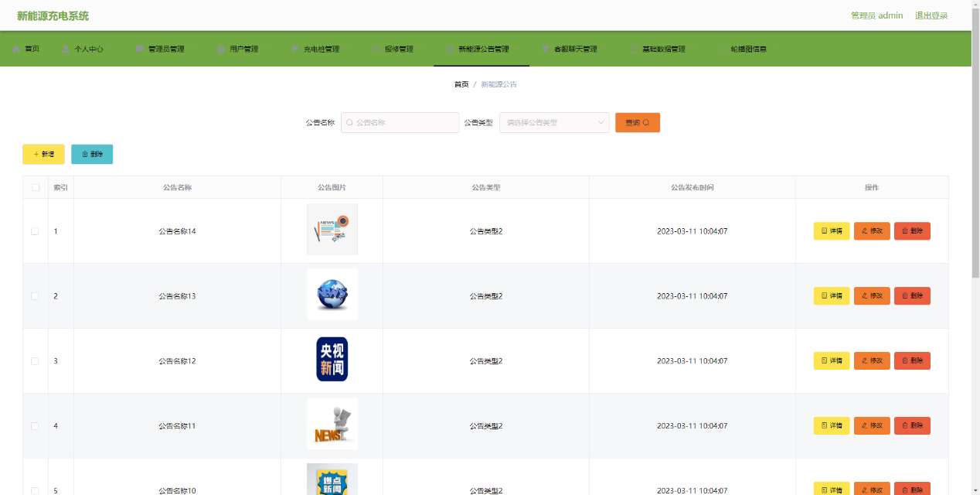Click the icon beside 充电桩管理
The height and width of the screenshot is (495, 980).
[x=294, y=49]
